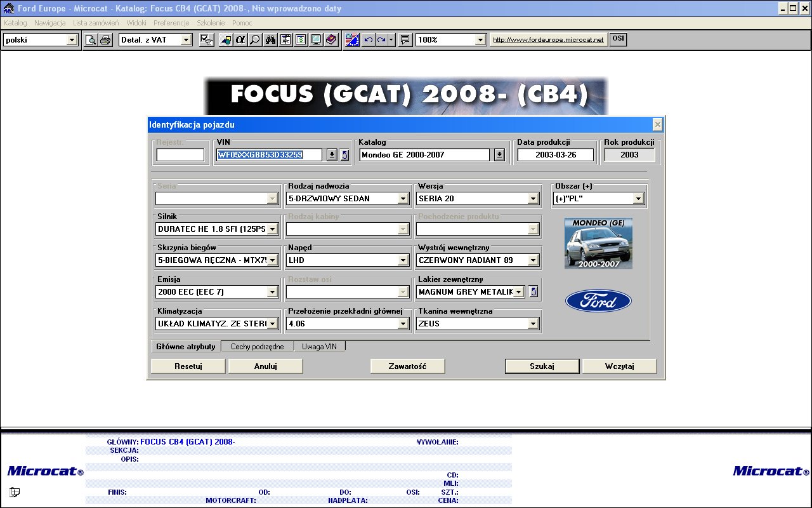Open the Lista zamówień menu
The width and height of the screenshot is (812, 508).
coord(96,23)
